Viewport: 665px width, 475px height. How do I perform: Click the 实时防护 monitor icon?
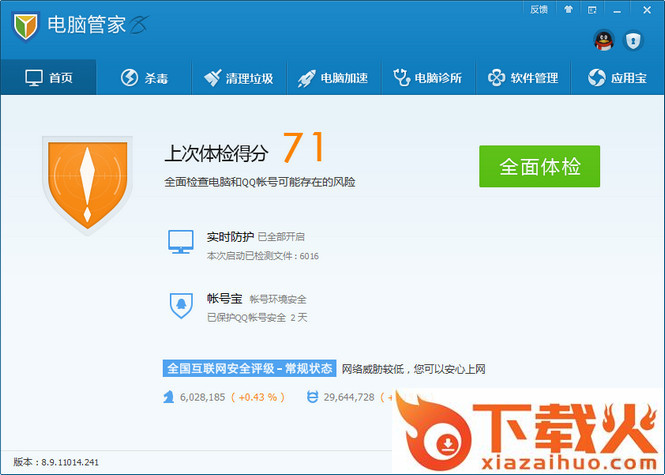click(x=181, y=242)
